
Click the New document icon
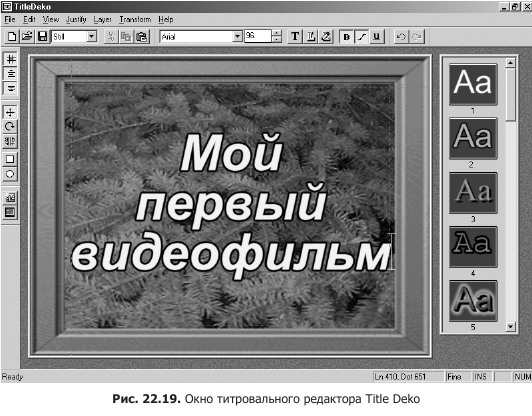point(12,36)
